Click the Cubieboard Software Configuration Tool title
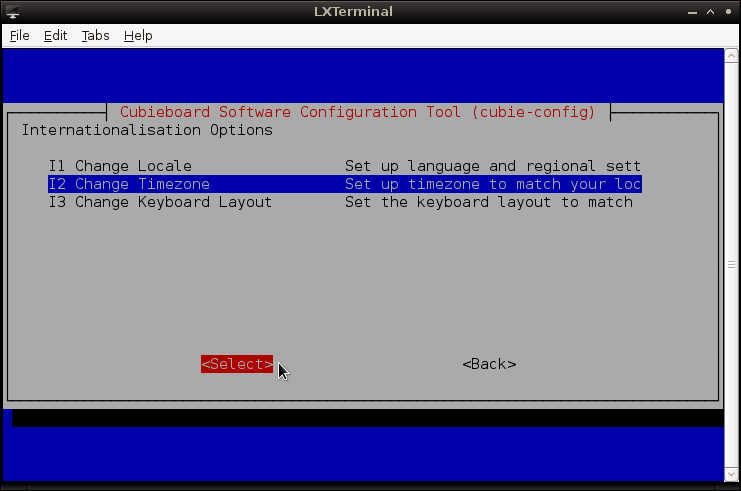This screenshot has height=491, width=741. pyautogui.click(x=357, y=112)
